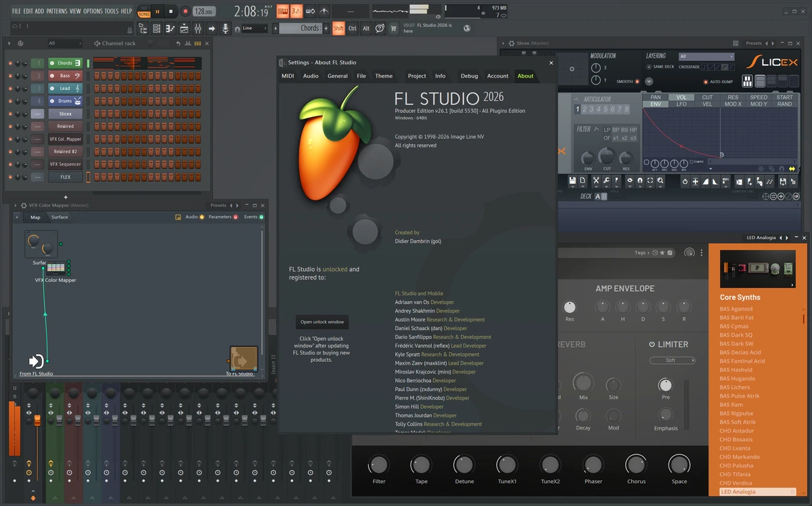812x506 pixels.
Task: Open the Soft limiter mode dropdown
Action: pyautogui.click(x=673, y=360)
